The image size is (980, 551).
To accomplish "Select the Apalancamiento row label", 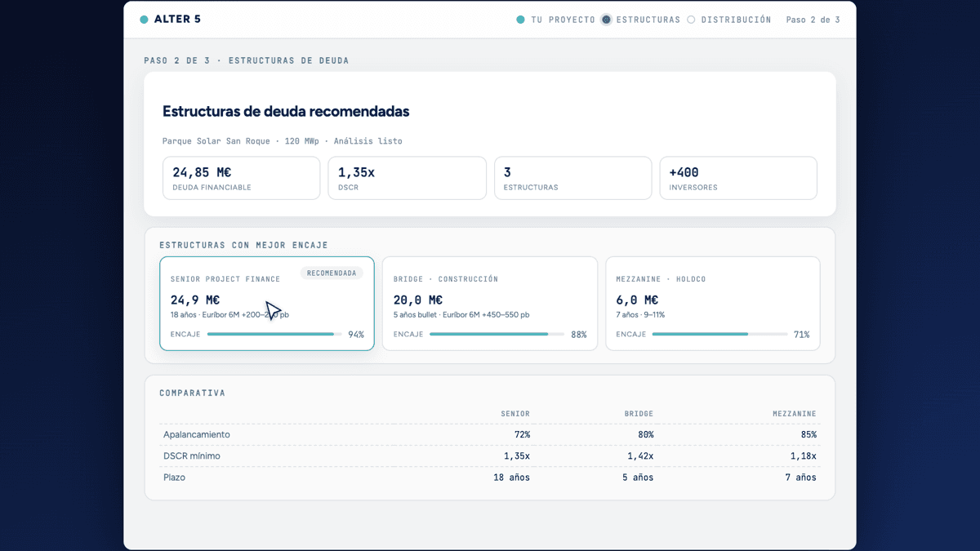I will pos(197,435).
